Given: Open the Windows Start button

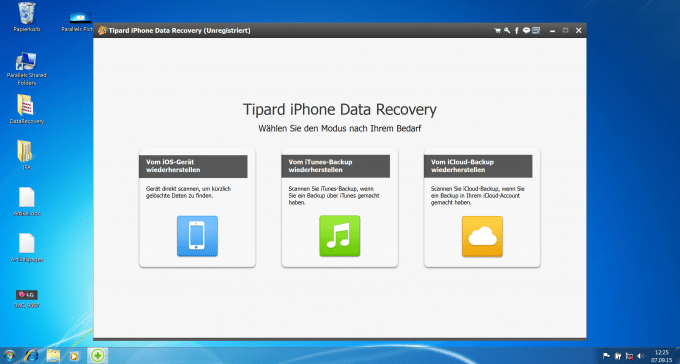Looking at the screenshot, I should pos(9,356).
